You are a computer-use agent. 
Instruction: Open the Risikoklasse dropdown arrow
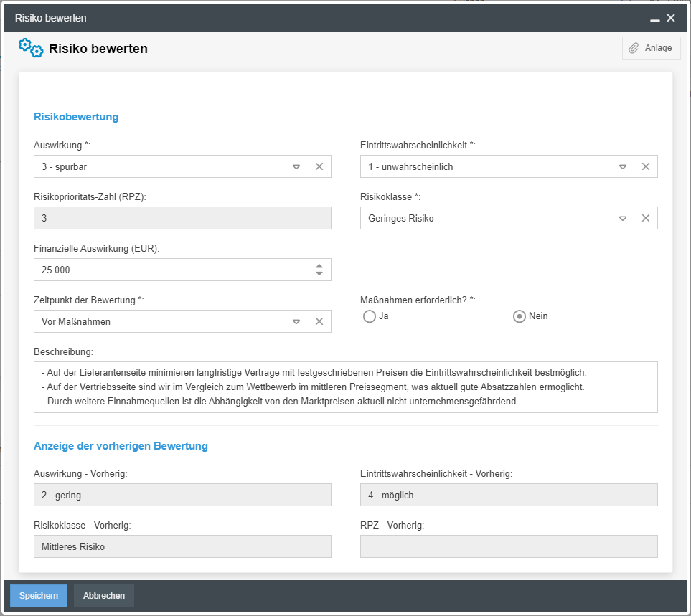pyautogui.click(x=623, y=218)
